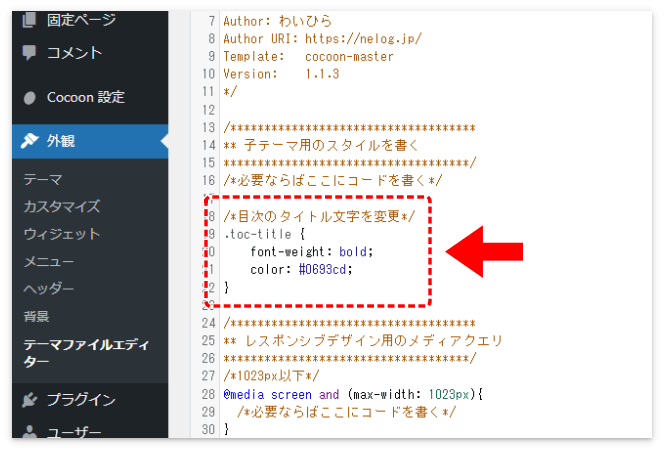
Task: Click the font-weight: bold line
Action: click(312, 252)
